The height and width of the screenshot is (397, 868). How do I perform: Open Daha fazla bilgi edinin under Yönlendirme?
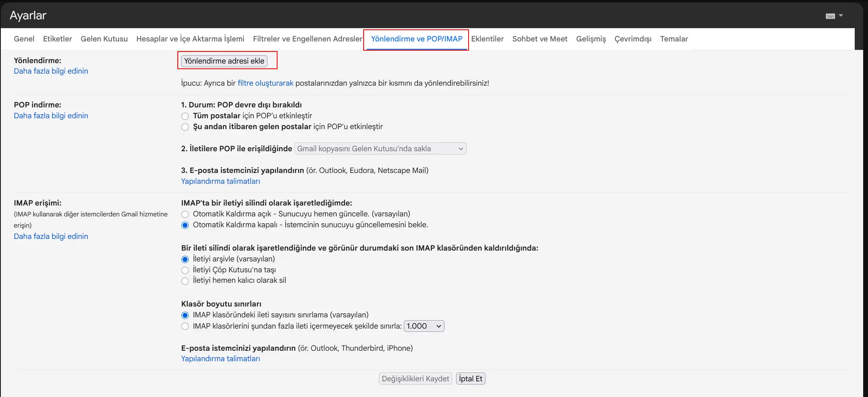[x=51, y=71]
